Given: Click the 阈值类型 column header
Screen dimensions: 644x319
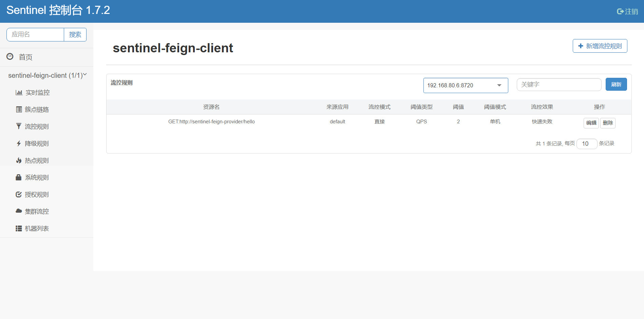Looking at the screenshot, I should (x=421, y=107).
